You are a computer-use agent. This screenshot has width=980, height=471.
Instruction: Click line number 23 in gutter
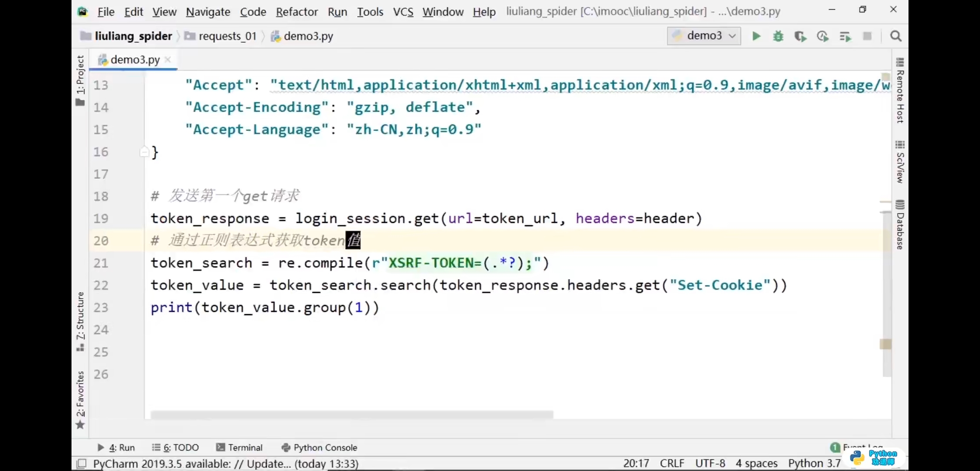pyautogui.click(x=101, y=307)
